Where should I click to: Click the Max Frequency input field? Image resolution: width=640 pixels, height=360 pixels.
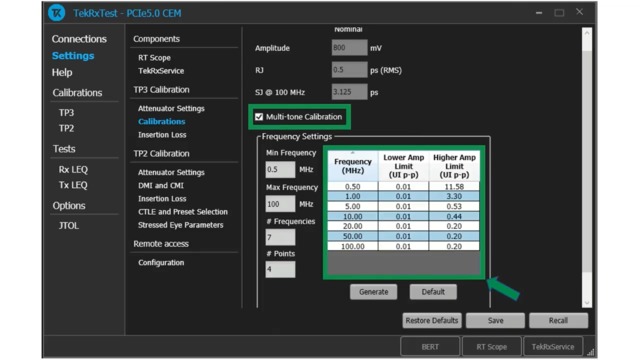coord(280,204)
